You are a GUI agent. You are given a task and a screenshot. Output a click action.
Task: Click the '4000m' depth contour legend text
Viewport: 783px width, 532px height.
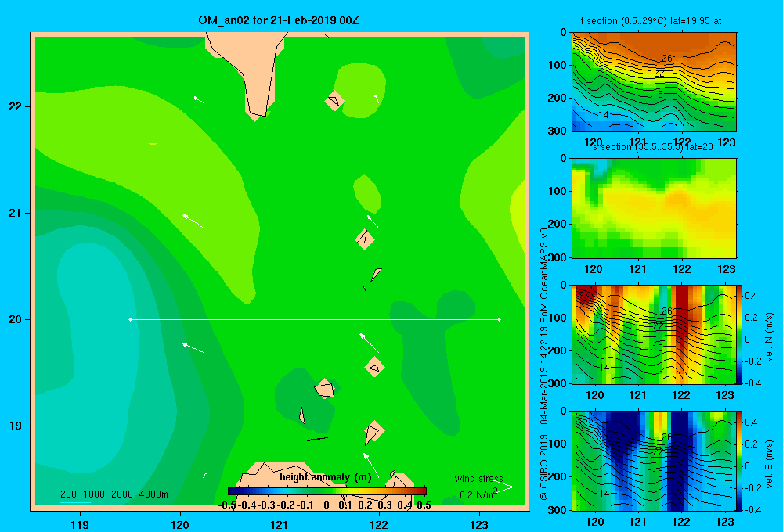153,494
